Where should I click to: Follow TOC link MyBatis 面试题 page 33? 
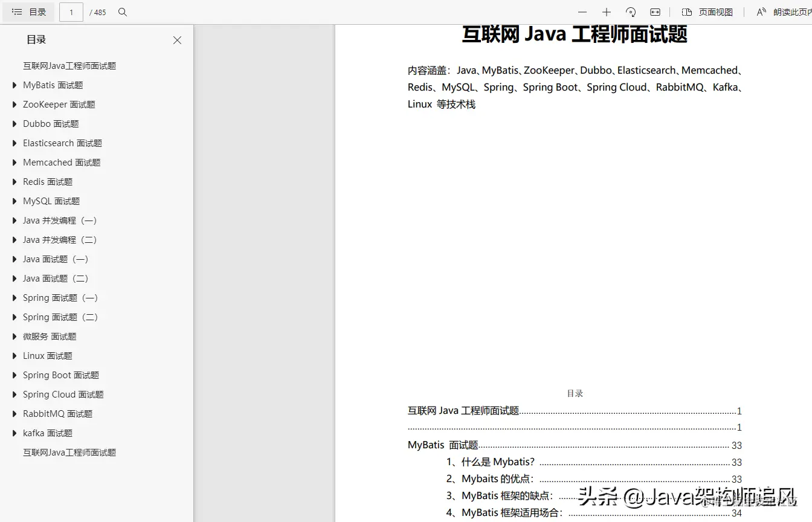click(x=575, y=445)
